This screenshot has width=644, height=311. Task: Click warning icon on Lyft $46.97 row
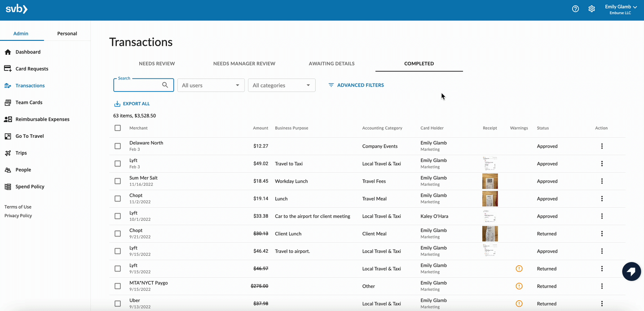point(519,269)
